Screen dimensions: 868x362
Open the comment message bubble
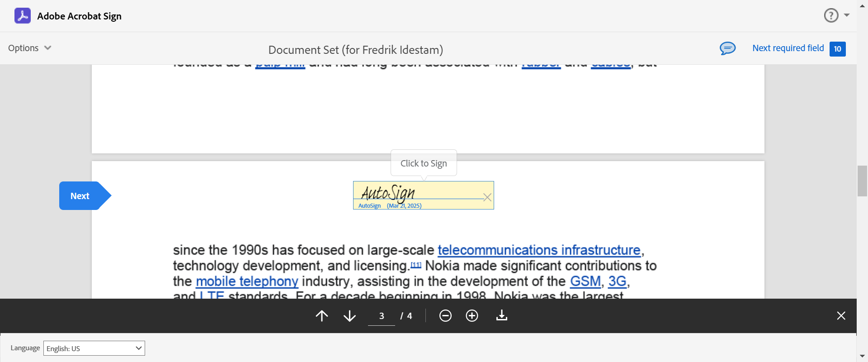click(727, 48)
